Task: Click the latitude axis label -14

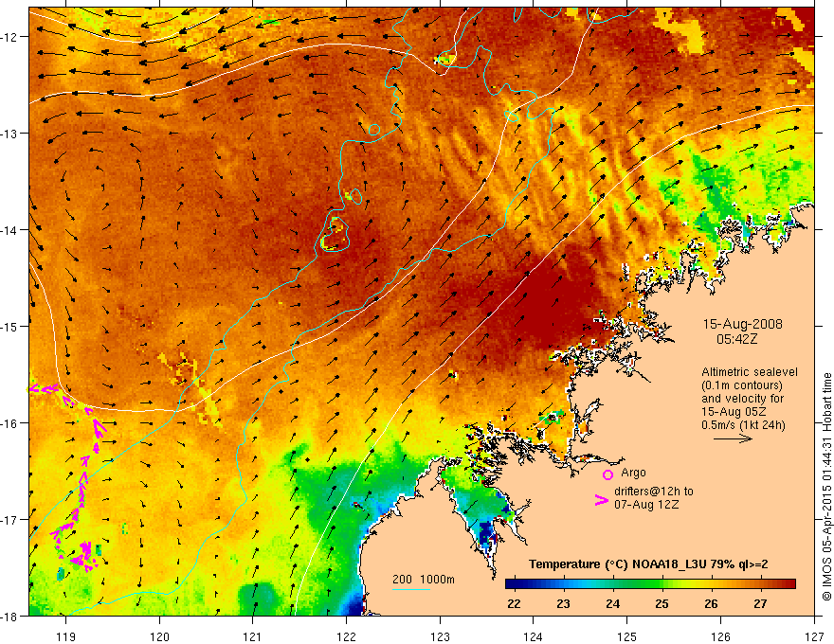Action: click(x=10, y=230)
